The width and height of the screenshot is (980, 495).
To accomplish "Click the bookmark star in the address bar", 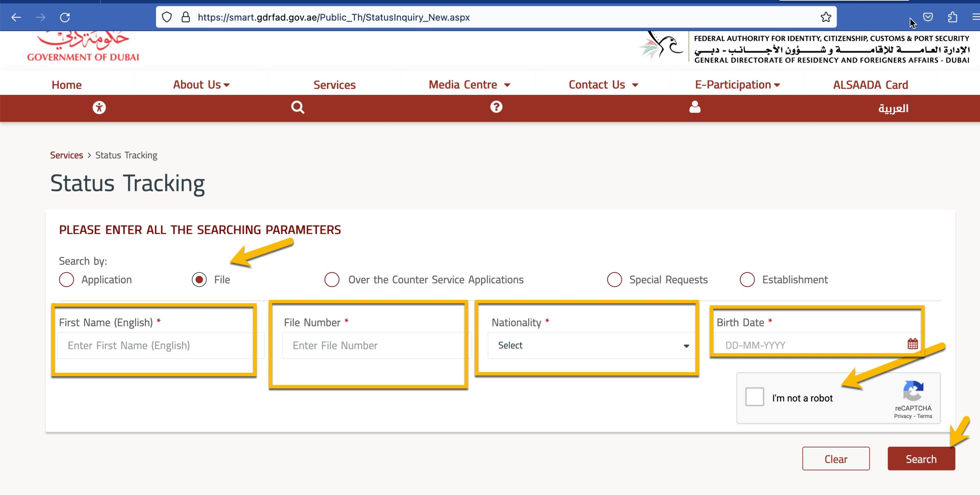I will click(826, 17).
